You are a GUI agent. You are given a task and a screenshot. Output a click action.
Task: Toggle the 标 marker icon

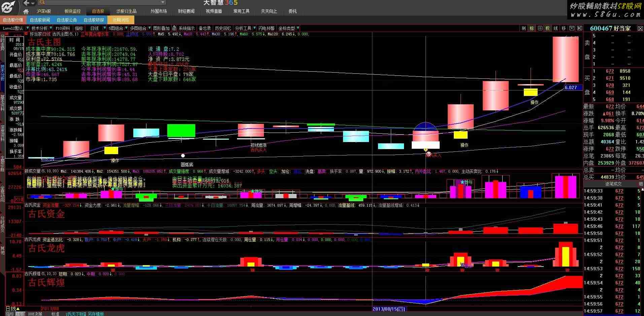pyautogui.click(x=532, y=28)
